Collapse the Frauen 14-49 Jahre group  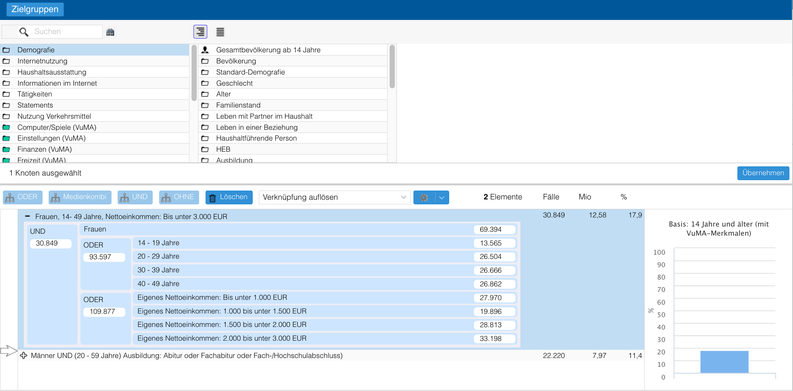click(x=27, y=216)
